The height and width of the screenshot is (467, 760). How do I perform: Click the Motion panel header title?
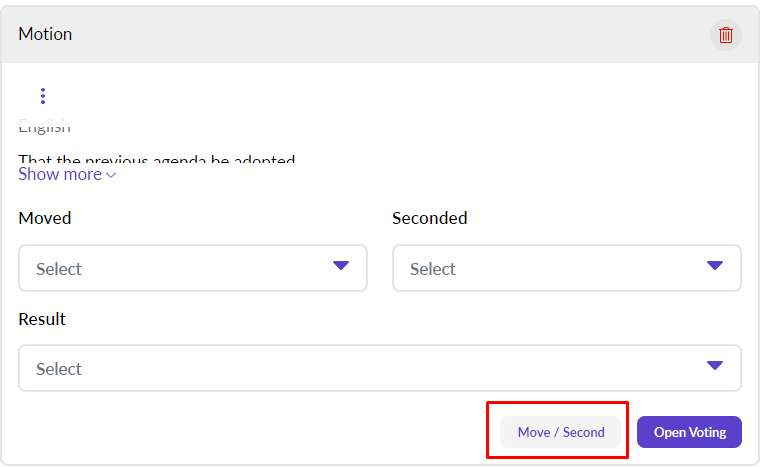[45, 34]
